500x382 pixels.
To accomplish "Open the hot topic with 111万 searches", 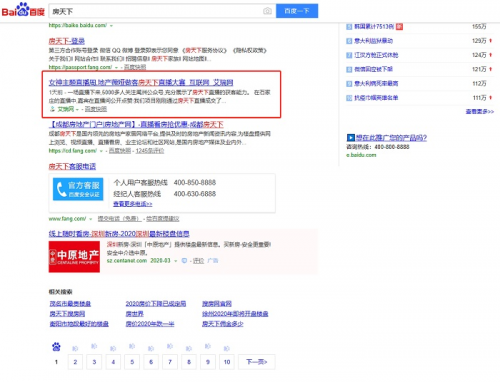I will point(376,98).
